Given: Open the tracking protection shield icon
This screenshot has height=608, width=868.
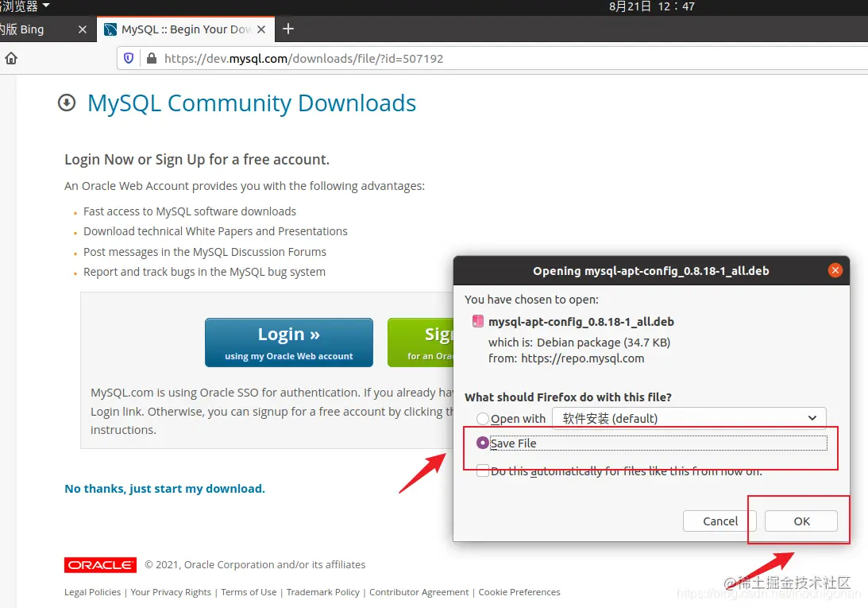Looking at the screenshot, I should [129, 58].
